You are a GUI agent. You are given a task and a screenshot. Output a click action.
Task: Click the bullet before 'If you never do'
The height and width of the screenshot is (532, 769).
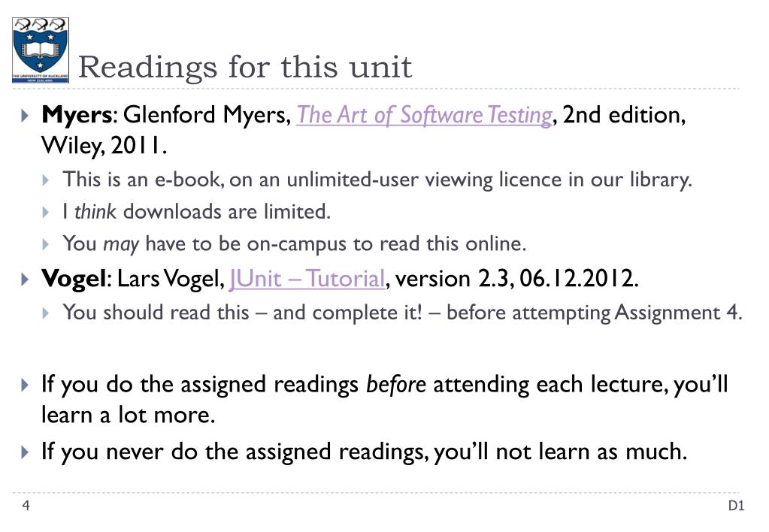pos(25,452)
